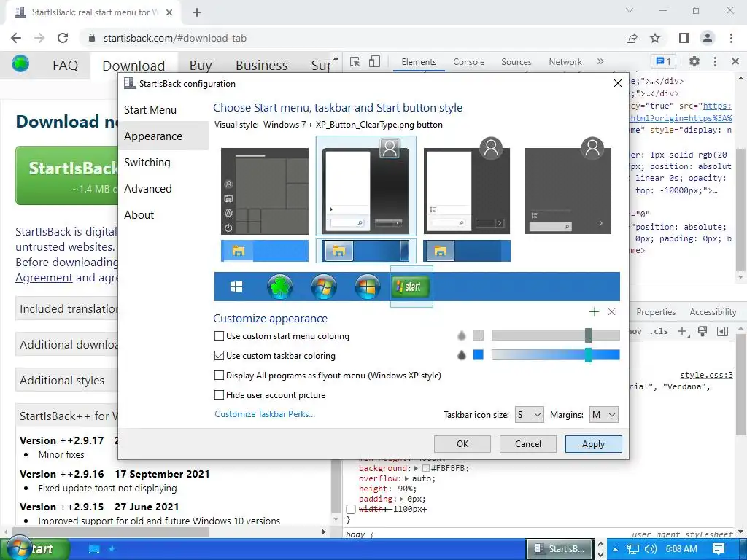Expand overflow property triangle in styles
747x560 pixels.
click(x=406, y=478)
